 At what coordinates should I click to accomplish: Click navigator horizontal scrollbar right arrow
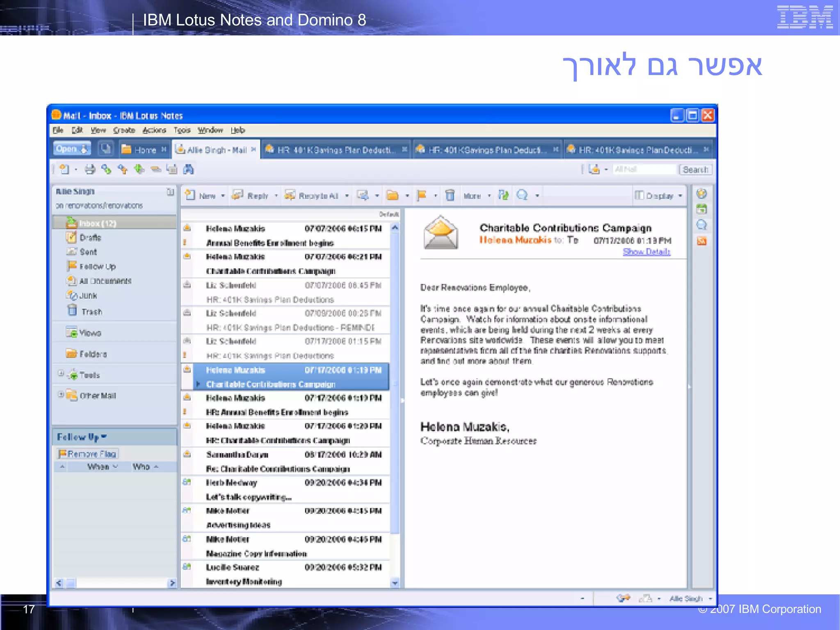tap(172, 582)
